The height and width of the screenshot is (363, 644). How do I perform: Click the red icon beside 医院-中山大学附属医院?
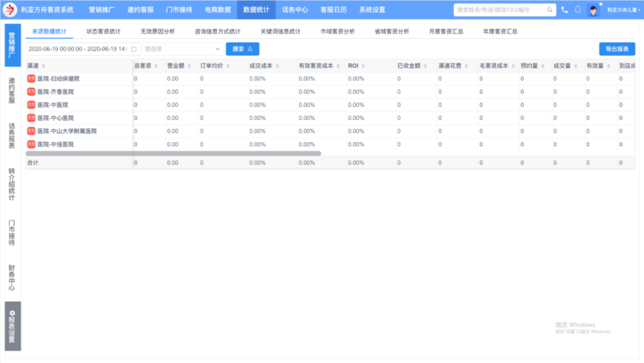coord(31,131)
